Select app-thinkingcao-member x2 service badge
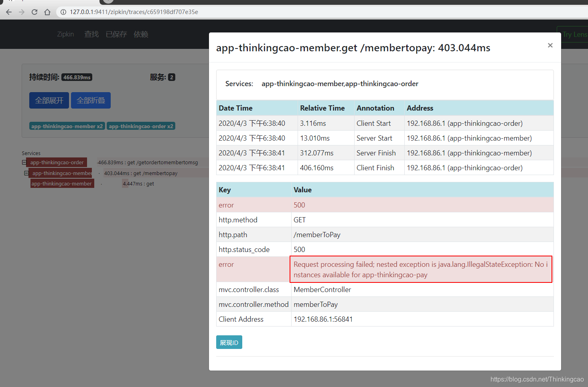Screen dimensions: 588x387 [x=67, y=126]
